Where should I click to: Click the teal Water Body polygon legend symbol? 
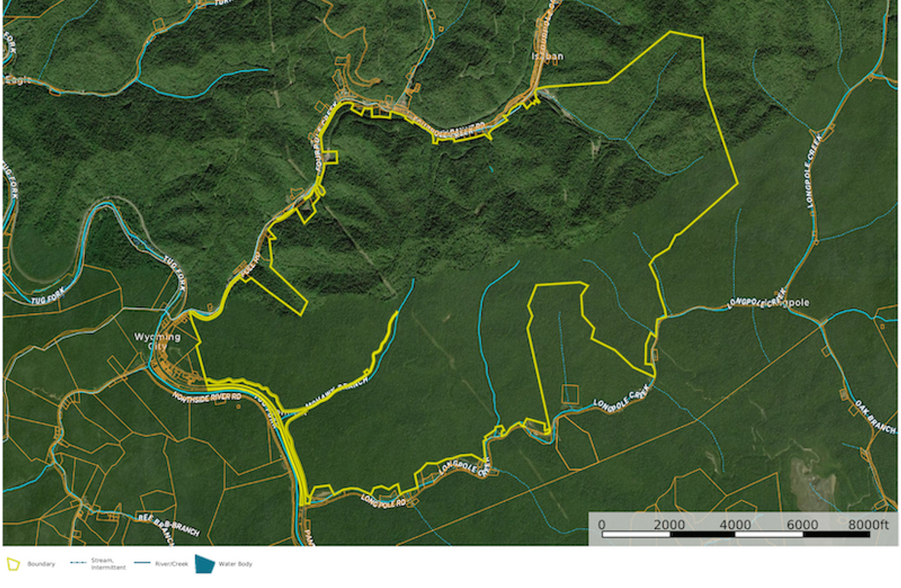(204, 565)
